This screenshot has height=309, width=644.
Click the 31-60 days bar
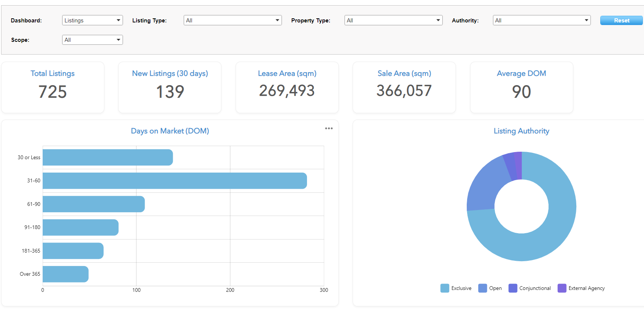tap(175, 181)
